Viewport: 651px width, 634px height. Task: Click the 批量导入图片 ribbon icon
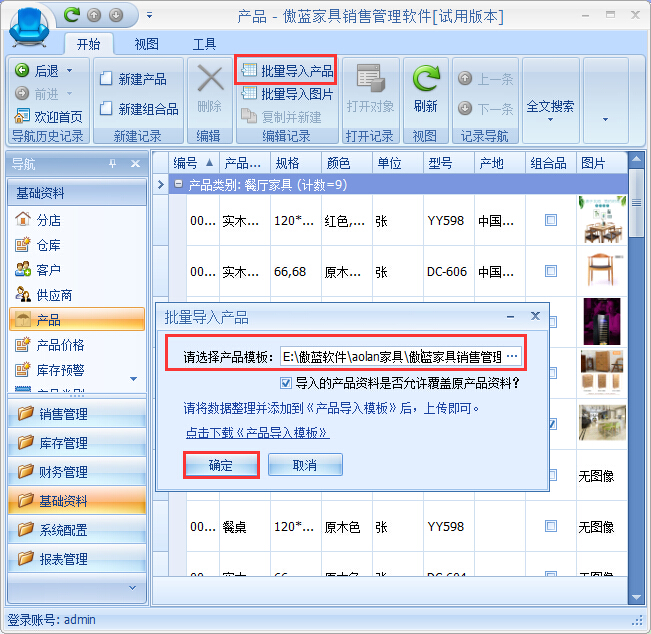click(249, 94)
